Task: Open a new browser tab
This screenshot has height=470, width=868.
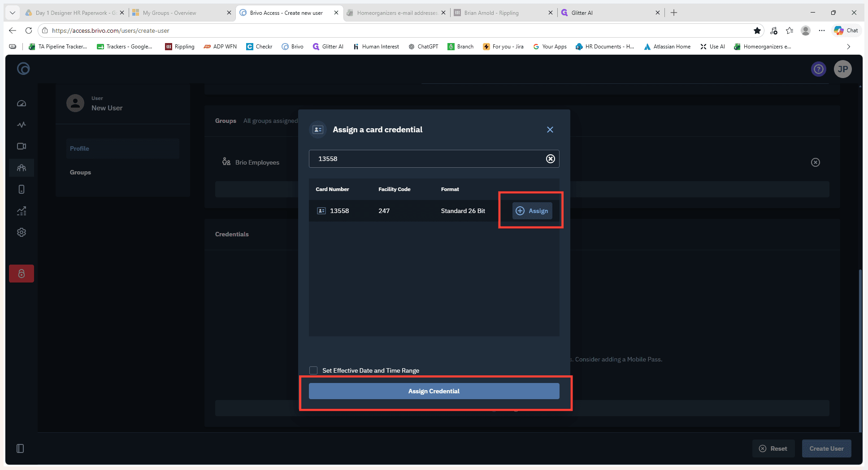Action: pyautogui.click(x=674, y=13)
